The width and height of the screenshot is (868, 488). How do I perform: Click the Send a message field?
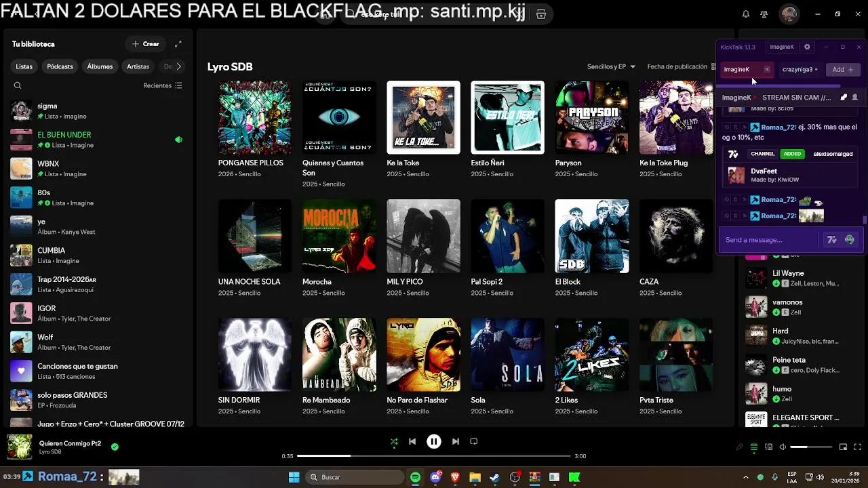coord(770,240)
